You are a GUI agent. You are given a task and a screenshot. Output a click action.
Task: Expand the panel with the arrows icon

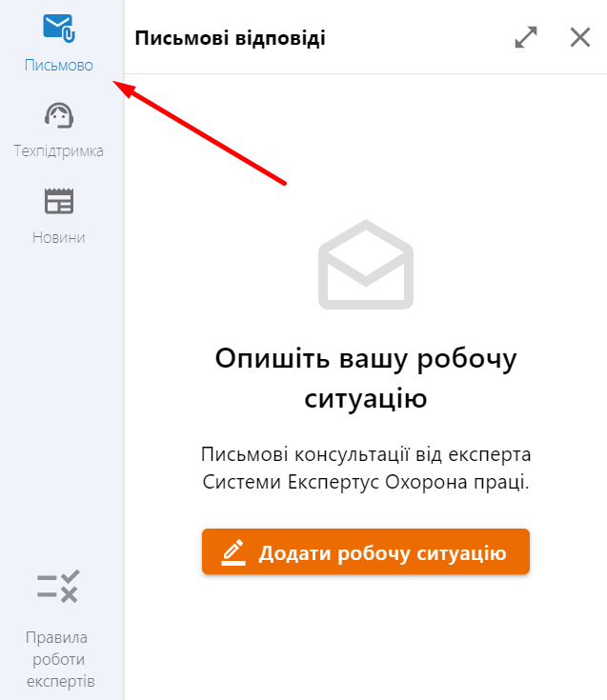point(526,37)
